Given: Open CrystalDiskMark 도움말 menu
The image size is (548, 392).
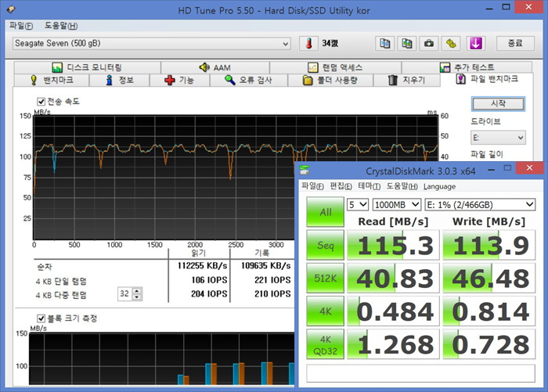Looking at the screenshot, I should (x=402, y=186).
